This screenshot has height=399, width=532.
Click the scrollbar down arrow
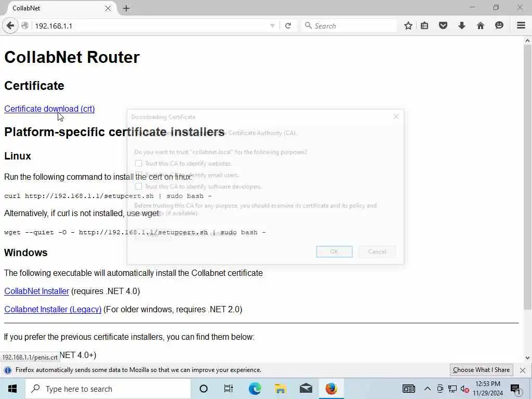[527, 357]
